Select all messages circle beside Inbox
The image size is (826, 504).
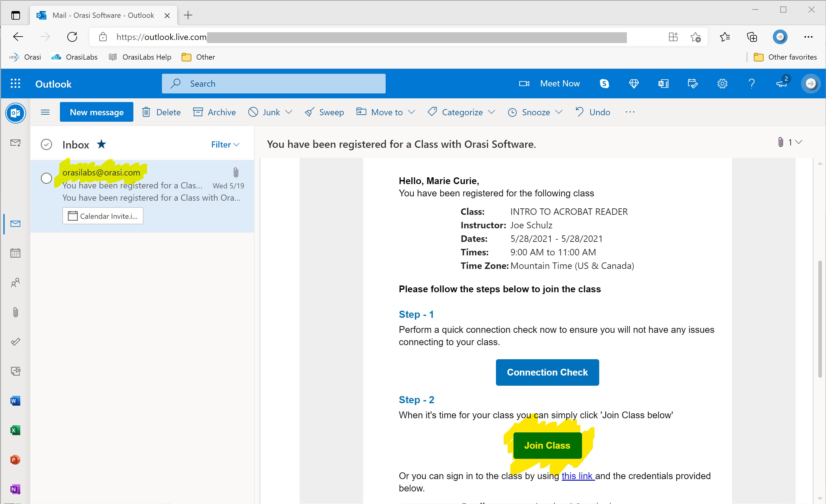pos(46,144)
